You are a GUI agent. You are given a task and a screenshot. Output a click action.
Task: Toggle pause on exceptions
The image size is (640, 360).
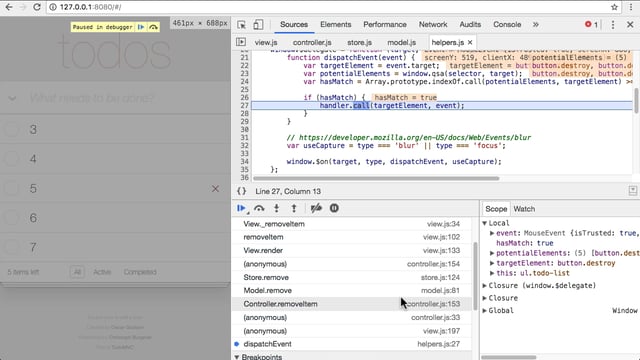tap(334, 208)
